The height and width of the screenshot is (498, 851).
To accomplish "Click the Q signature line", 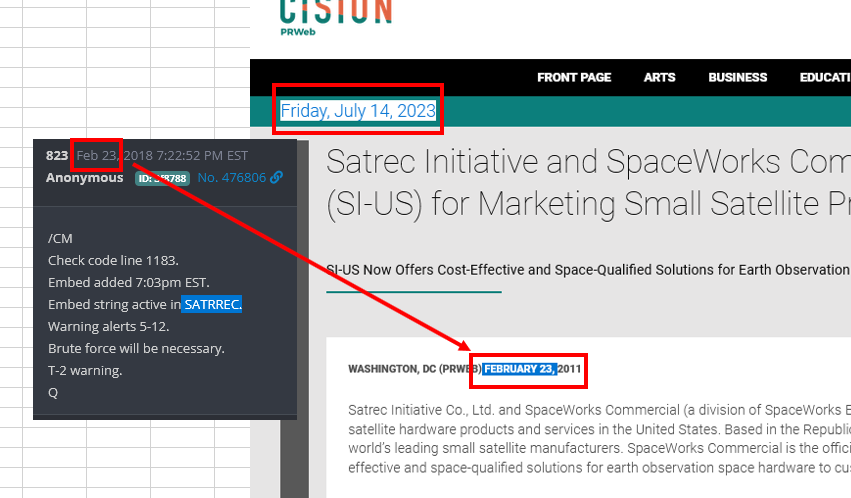I will pyautogui.click(x=53, y=393).
